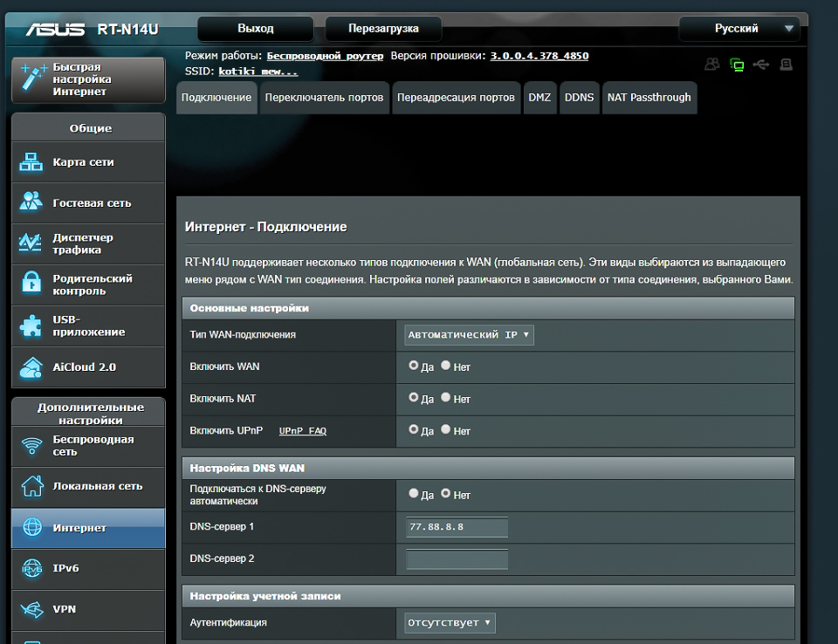Image resolution: width=838 pixels, height=644 pixels.
Task: Select Да for Включить NAT
Action: coord(413,398)
